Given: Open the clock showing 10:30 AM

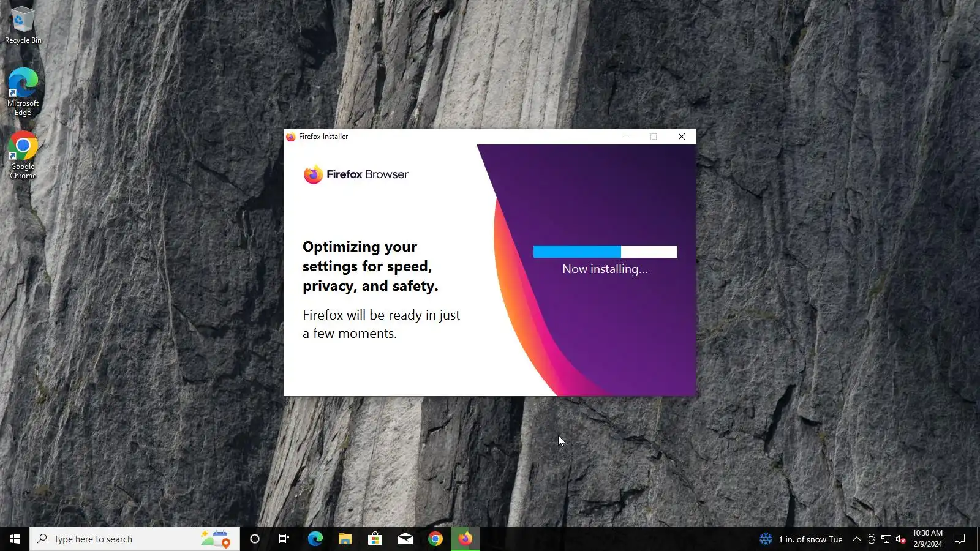Looking at the screenshot, I should click(927, 539).
